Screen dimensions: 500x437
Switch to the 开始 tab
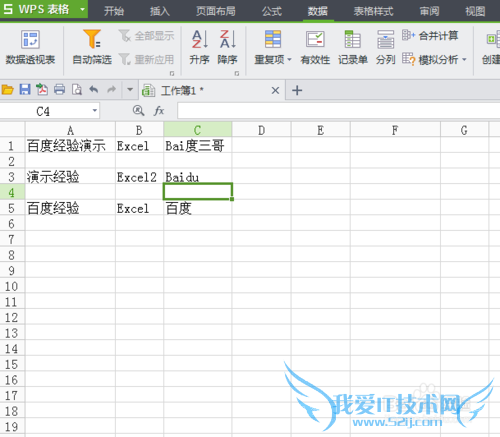point(114,11)
